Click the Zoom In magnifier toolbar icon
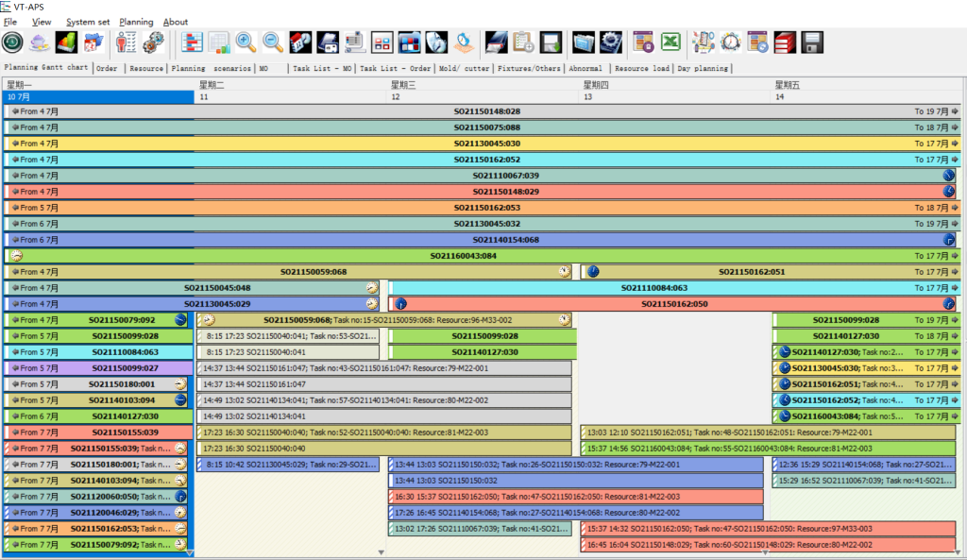The height and width of the screenshot is (560, 967). 247,42
